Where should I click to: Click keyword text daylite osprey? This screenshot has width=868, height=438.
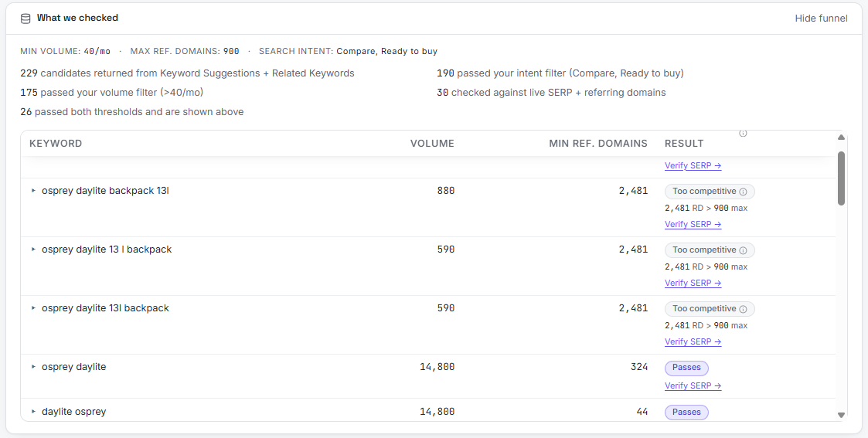[x=73, y=412]
